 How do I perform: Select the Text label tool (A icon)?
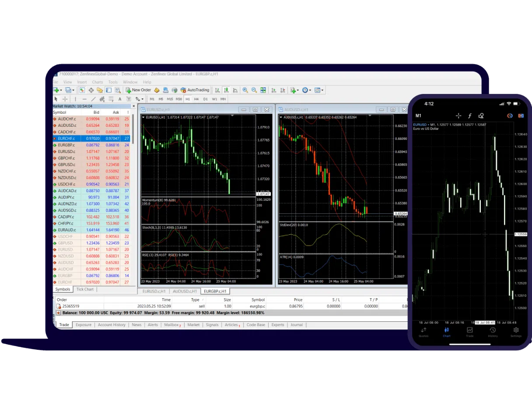[x=120, y=99]
